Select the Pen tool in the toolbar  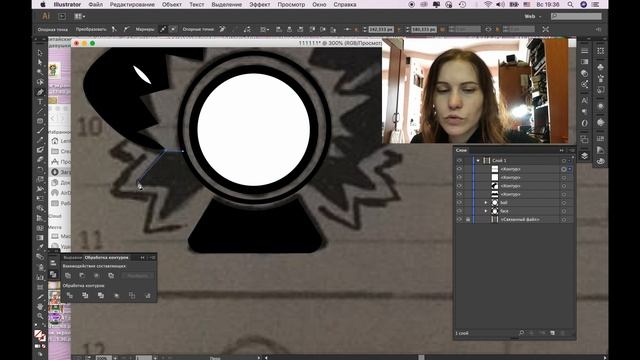point(40,92)
